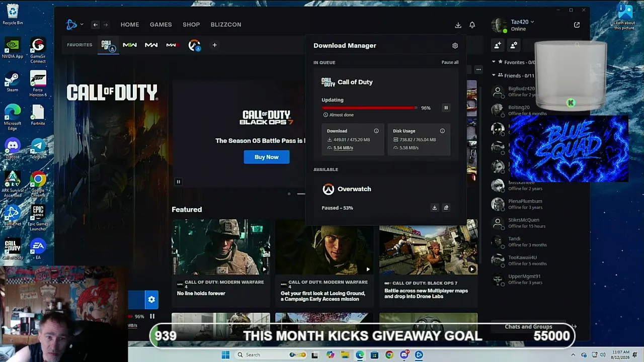Add a game to favorites bar

214,45
